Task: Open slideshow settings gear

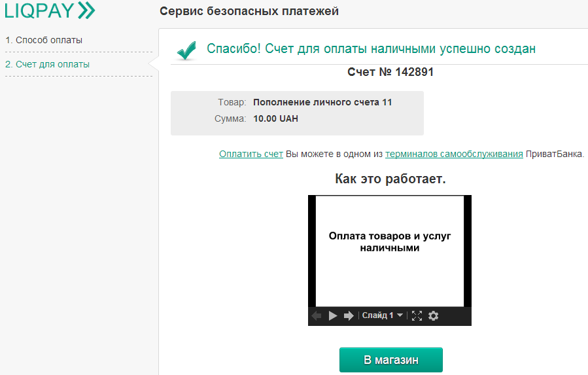Action: coord(434,315)
